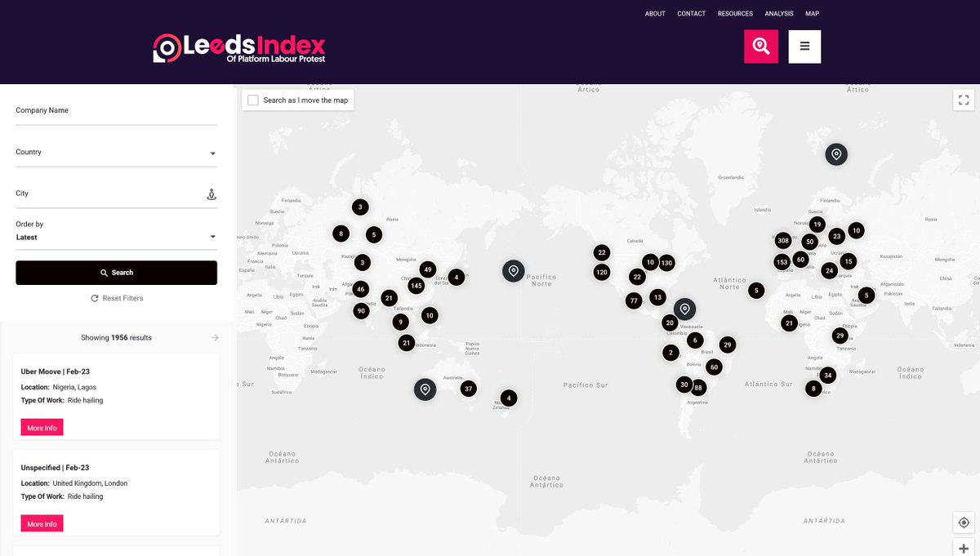Image resolution: width=980 pixels, height=556 pixels.
Task: Open the 120 cluster marker
Action: [602, 272]
